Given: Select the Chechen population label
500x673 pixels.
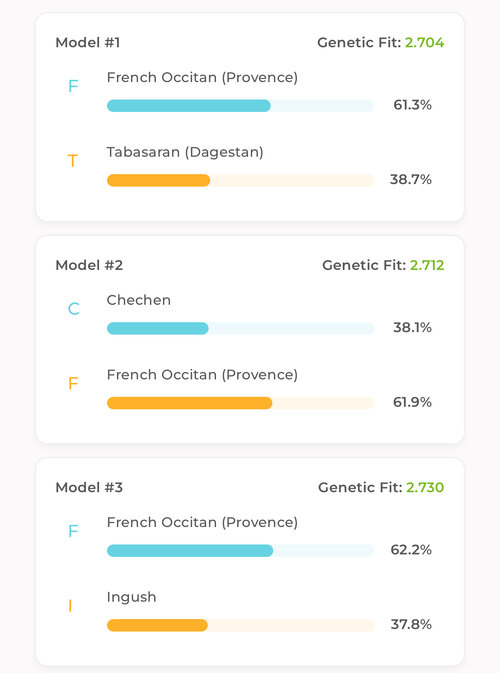Looking at the screenshot, I should pos(139,300).
